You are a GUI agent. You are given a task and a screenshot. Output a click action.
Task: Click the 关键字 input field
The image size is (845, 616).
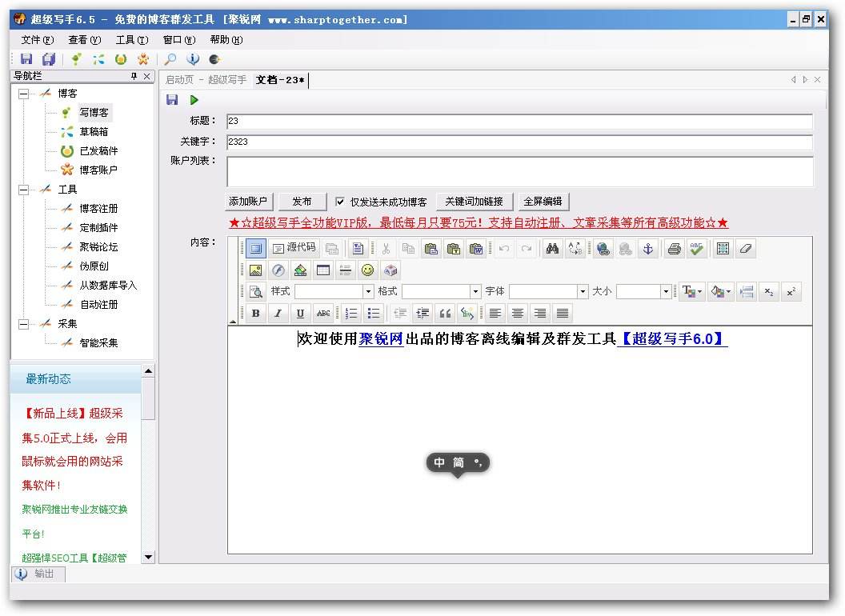[519, 142]
